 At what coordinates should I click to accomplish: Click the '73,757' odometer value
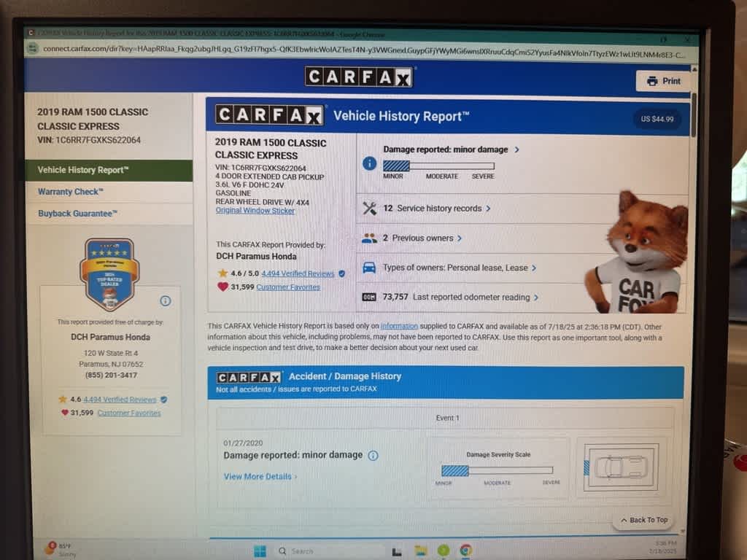[395, 297]
